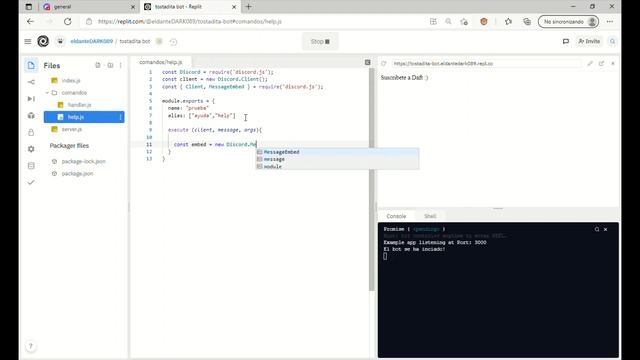Choose MessageEmbed autocomplete suggestion
The height and width of the screenshot is (360, 640).
pos(337,152)
